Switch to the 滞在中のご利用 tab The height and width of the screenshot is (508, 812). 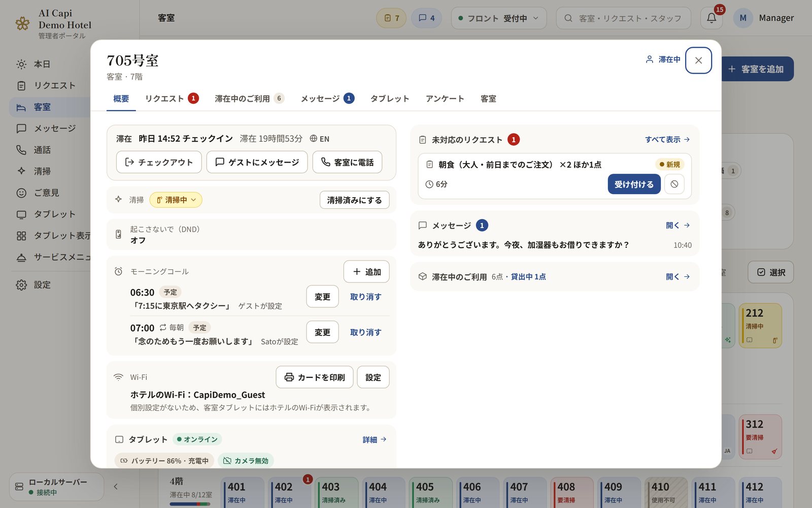pos(249,99)
